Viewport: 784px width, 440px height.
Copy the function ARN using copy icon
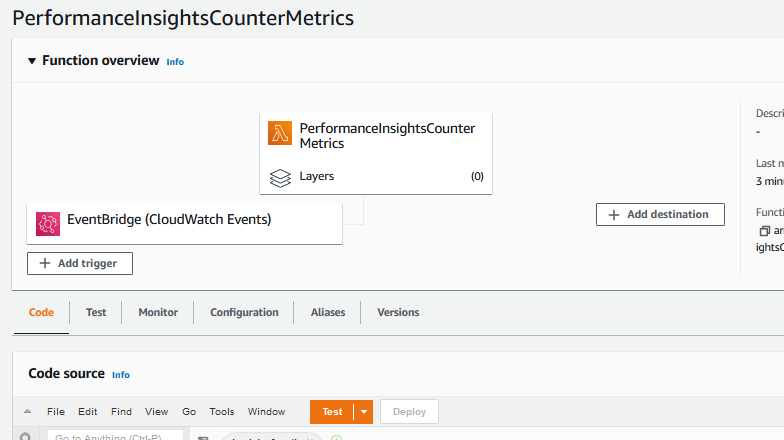pyautogui.click(x=764, y=230)
